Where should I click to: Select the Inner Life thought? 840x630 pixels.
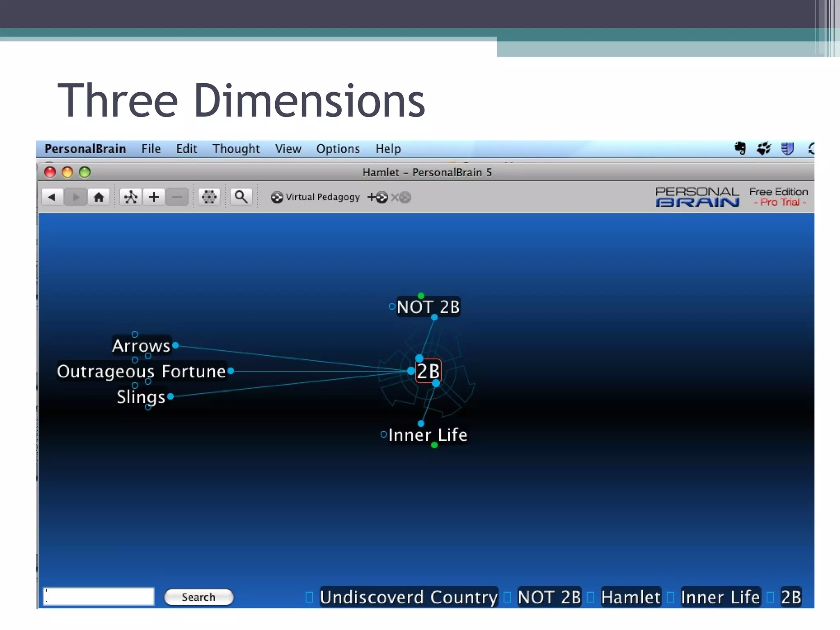coord(427,435)
